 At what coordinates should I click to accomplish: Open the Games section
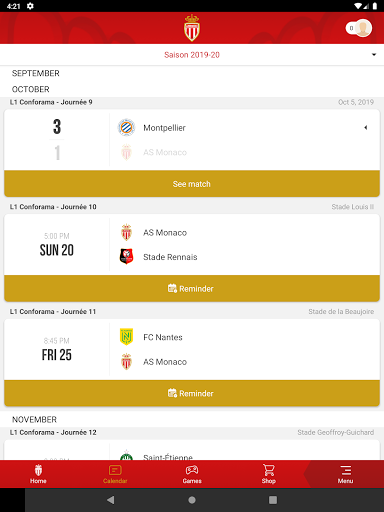192,474
